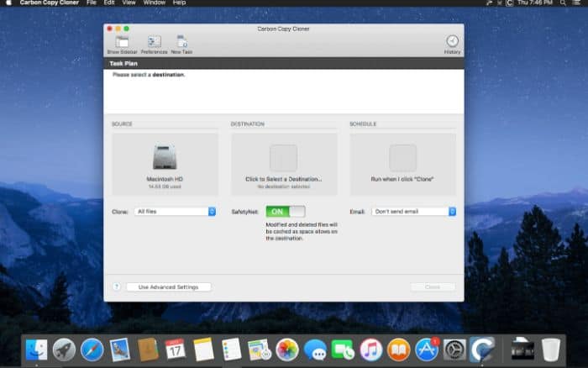The height and width of the screenshot is (368, 588).
Task: Open the Carbon Copy Cloner app menu
Action: (x=49, y=3)
